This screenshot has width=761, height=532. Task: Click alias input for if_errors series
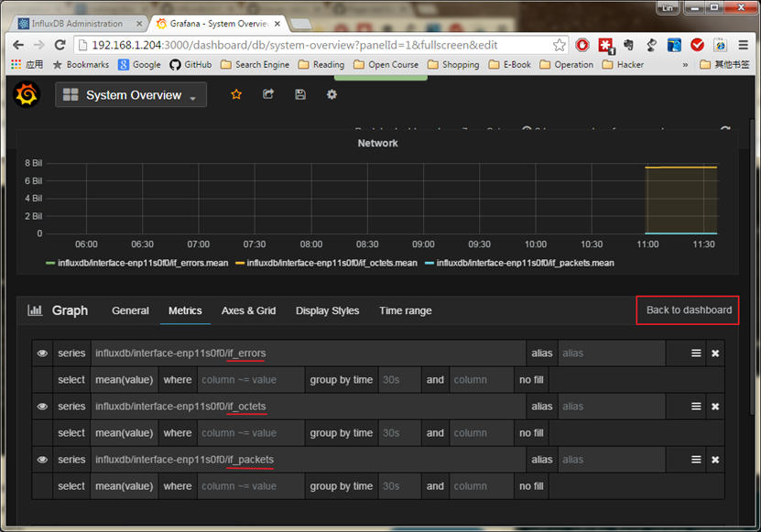point(612,353)
